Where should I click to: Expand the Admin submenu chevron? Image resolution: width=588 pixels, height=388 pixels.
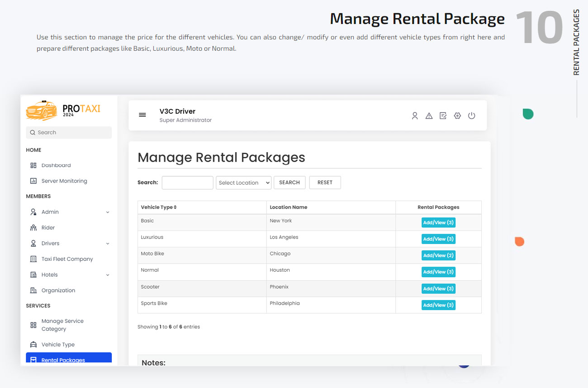(x=108, y=212)
